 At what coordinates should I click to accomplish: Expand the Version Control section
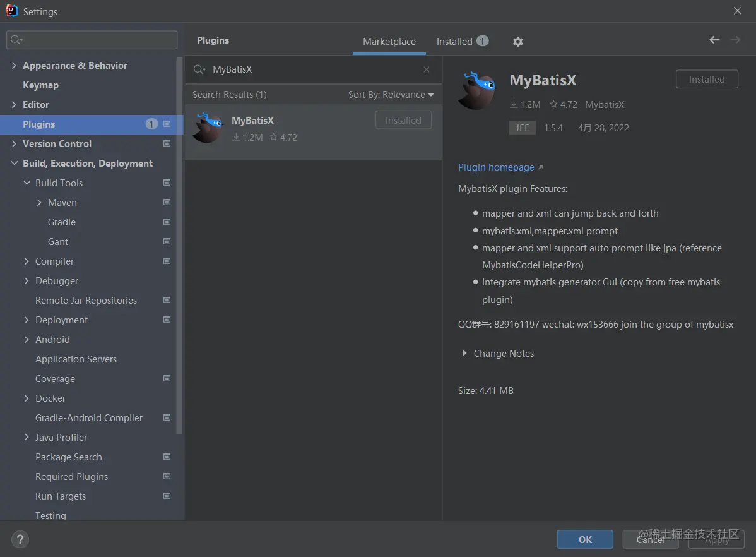(x=14, y=143)
